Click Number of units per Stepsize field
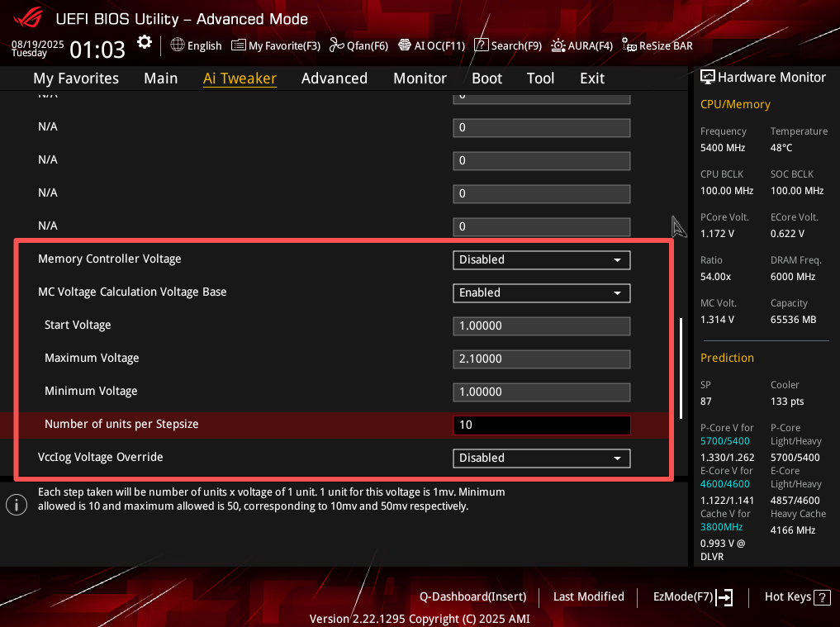Image resolution: width=840 pixels, height=627 pixels. tap(542, 425)
